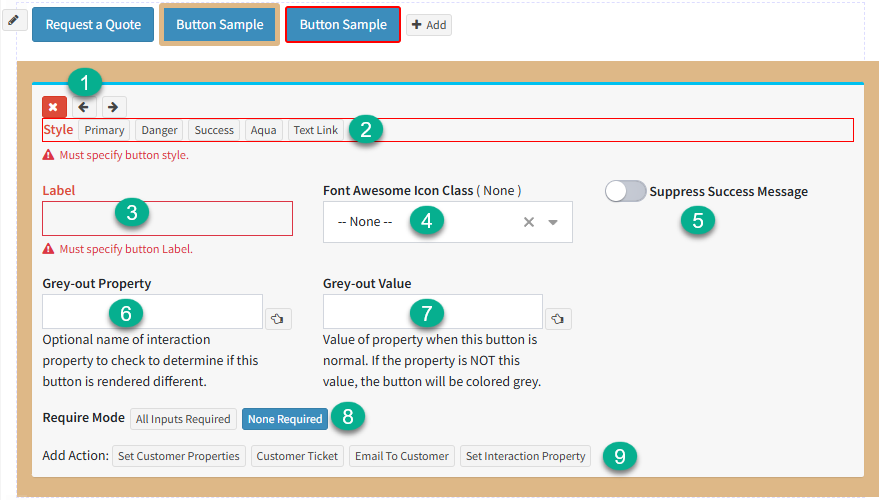Click the pencil edit icon
The height and width of the screenshot is (500, 886).
[14, 21]
